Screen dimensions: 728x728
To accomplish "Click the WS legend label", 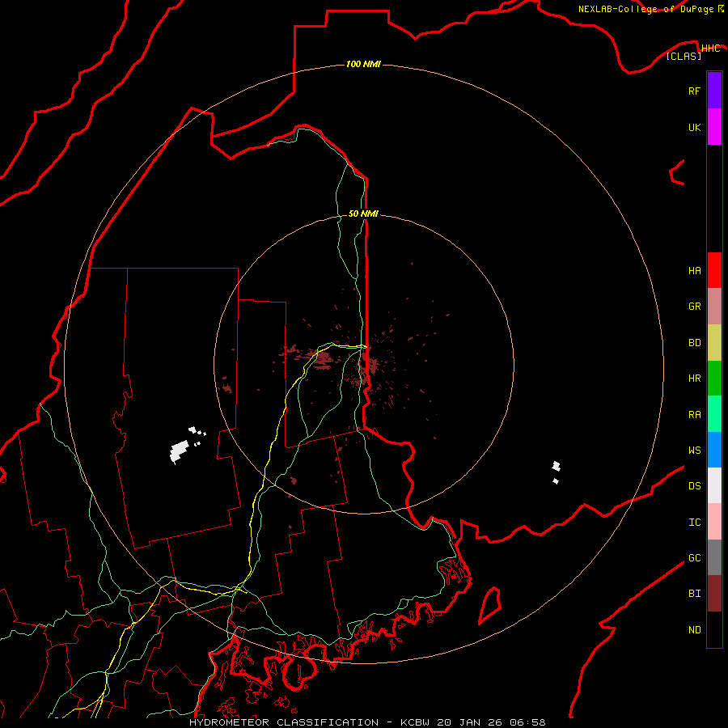I will click(694, 450).
